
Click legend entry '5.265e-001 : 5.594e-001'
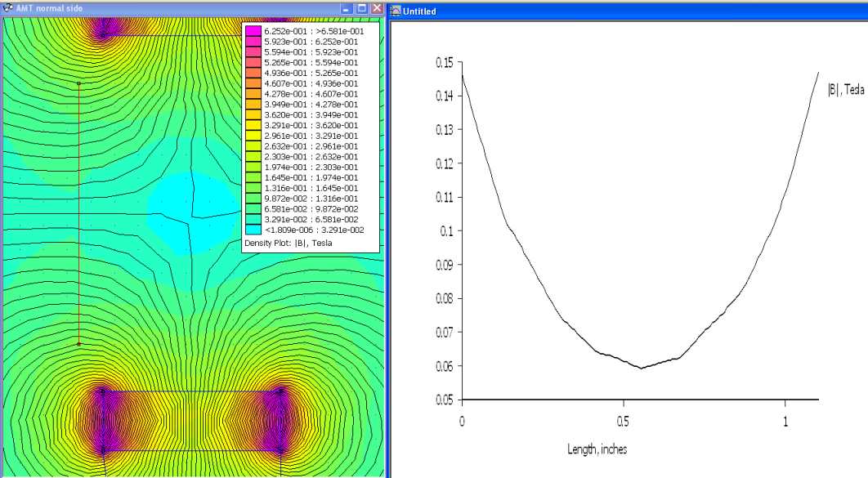pyautogui.click(x=311, y=63)
